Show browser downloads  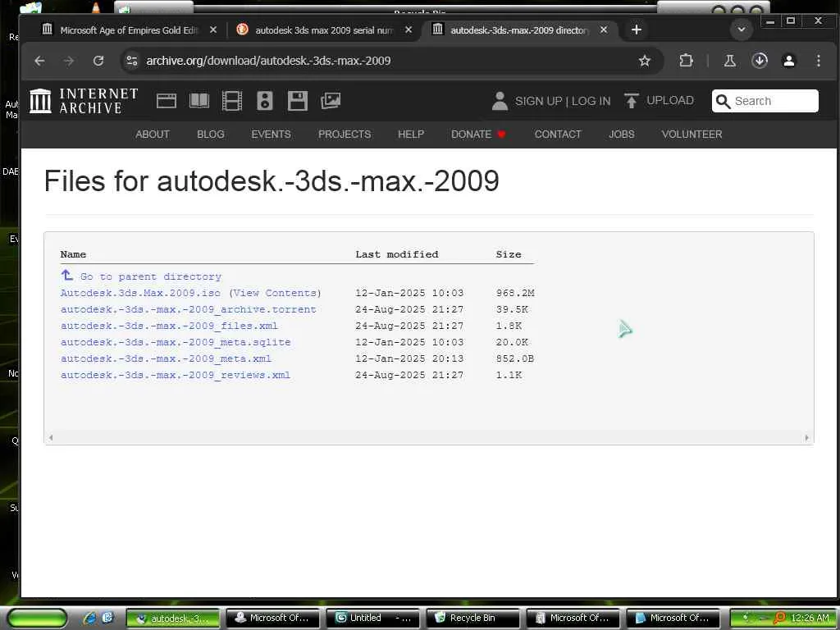[x=760, y=61]
